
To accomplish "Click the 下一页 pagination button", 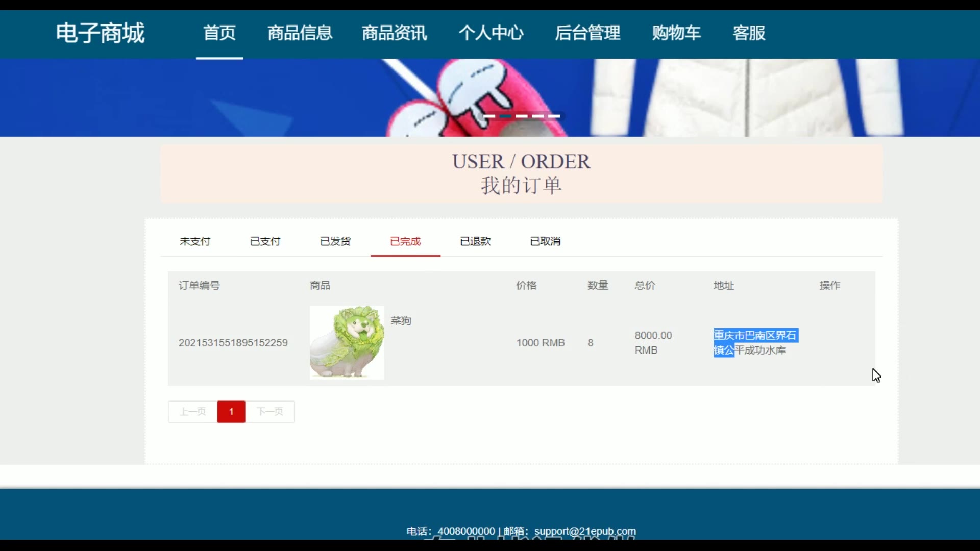I will click(x=270, y=412).
